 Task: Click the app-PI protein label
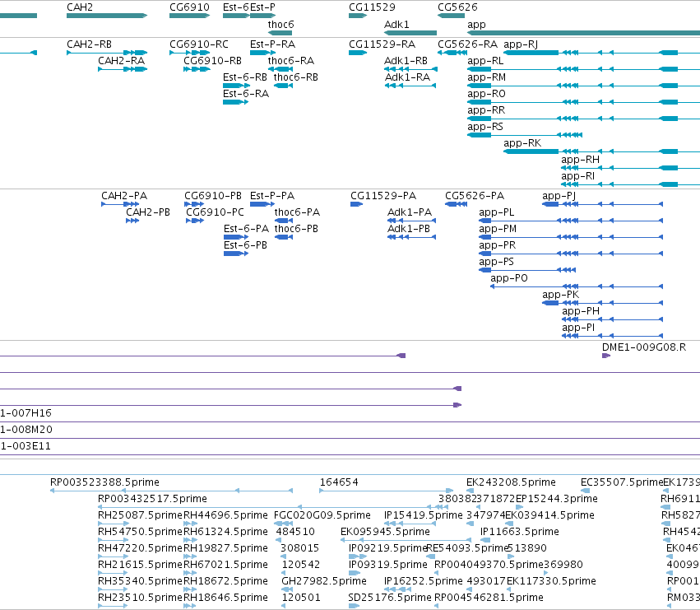click(x=578, y=328)
